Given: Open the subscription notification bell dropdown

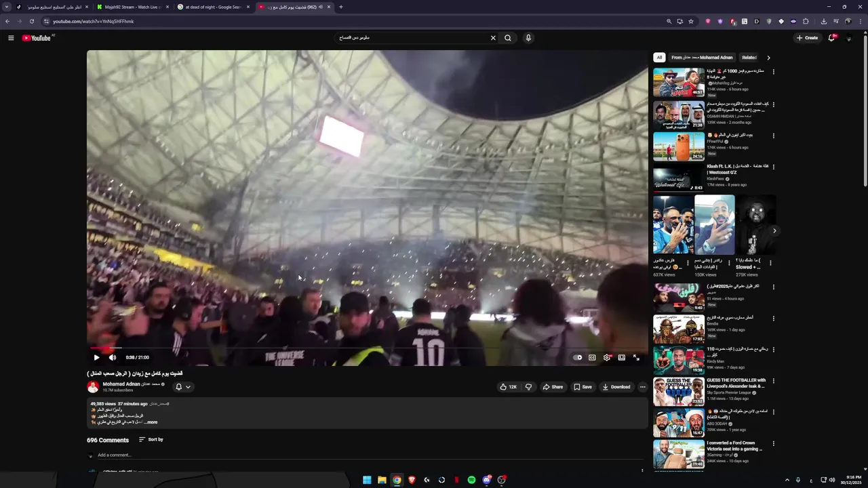Looking at the screenshot, I should tap(182, 387).
